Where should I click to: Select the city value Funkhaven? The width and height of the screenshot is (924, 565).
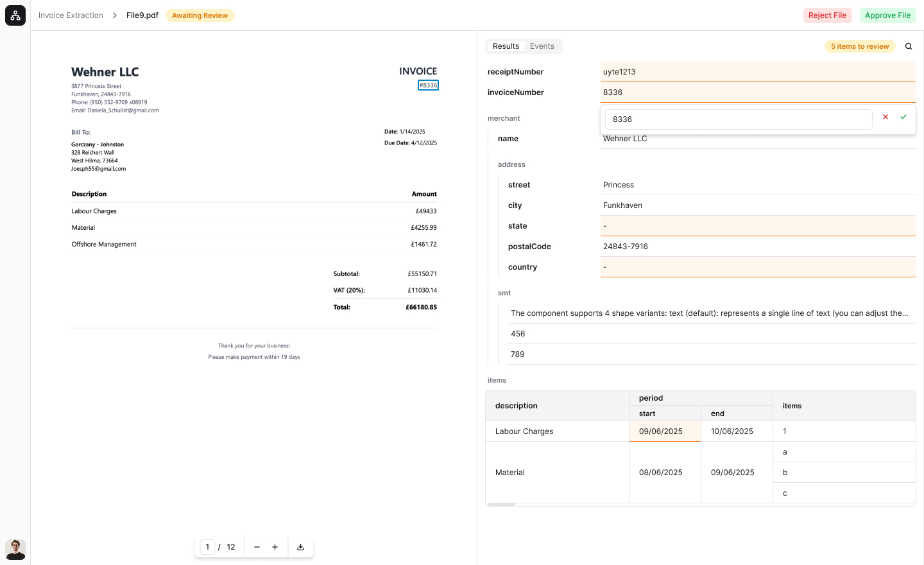758,205
